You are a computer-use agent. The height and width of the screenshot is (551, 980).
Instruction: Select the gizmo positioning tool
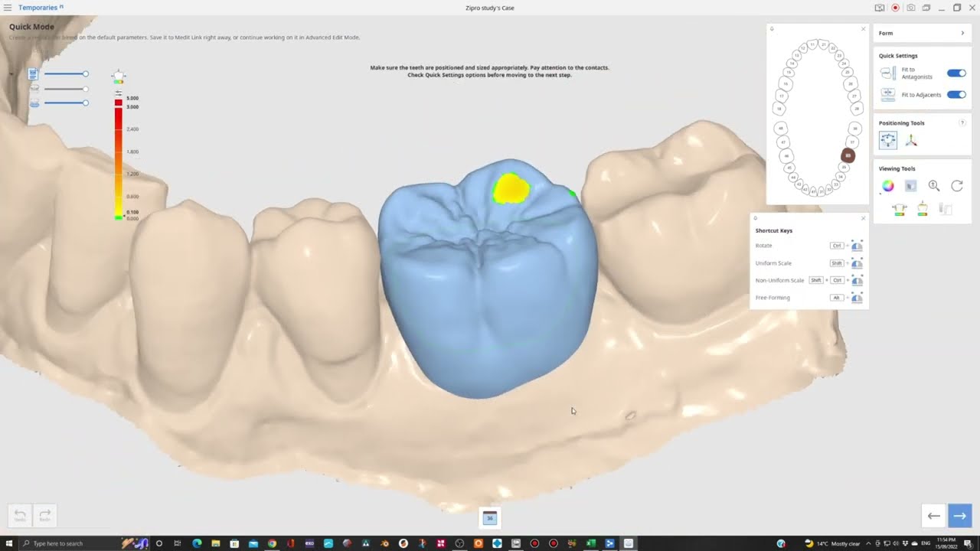coord(911,140)
